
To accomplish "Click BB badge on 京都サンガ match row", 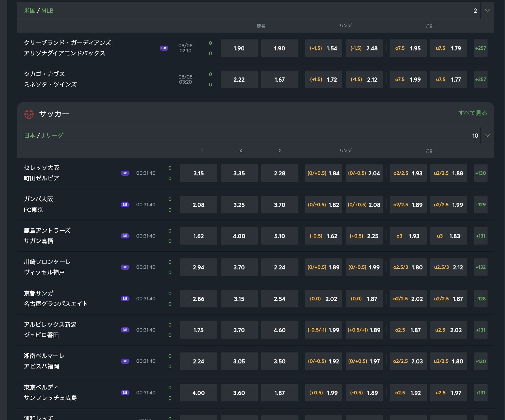I will (125, 299).
